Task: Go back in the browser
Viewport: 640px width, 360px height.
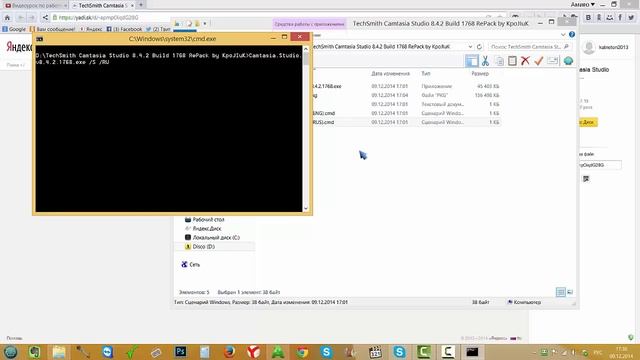Action: [20, 18]
